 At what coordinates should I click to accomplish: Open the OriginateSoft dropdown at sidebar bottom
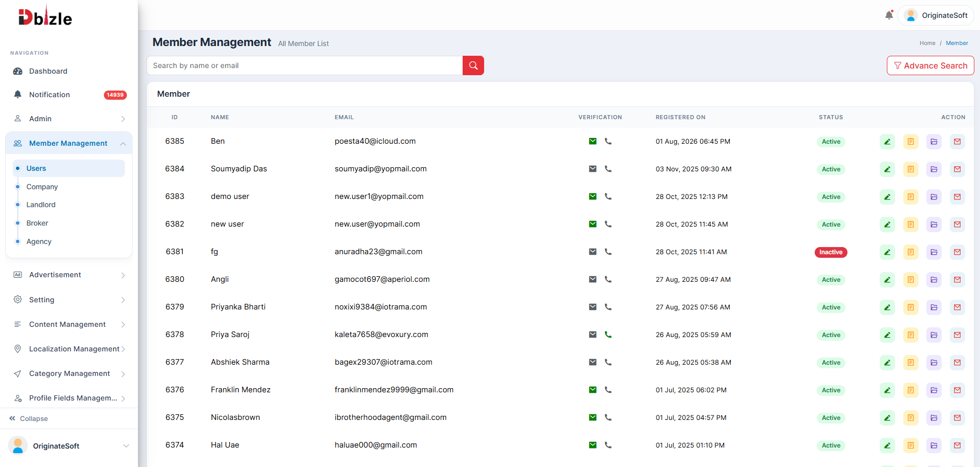[x=69, y=446]
